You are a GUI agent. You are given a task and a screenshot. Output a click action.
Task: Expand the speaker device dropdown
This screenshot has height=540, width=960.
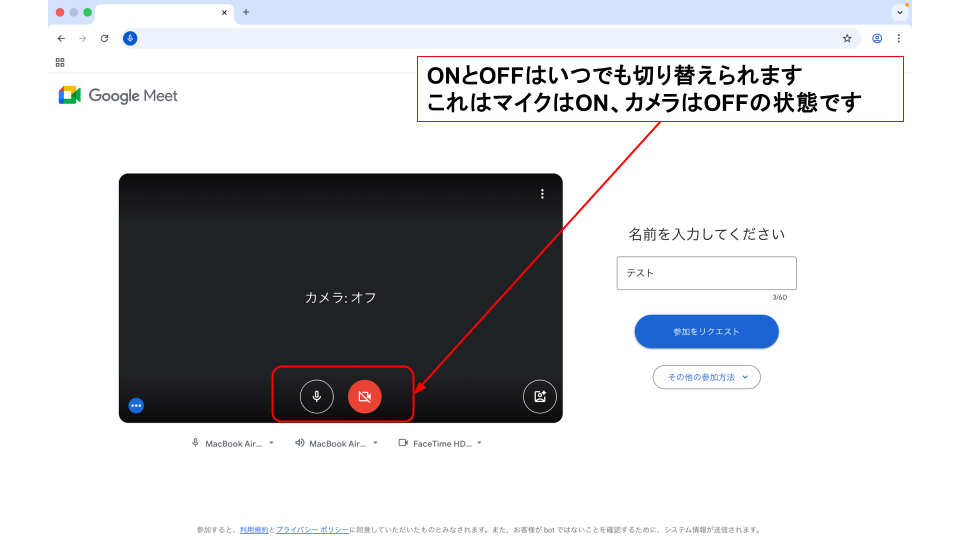point(337,443)
